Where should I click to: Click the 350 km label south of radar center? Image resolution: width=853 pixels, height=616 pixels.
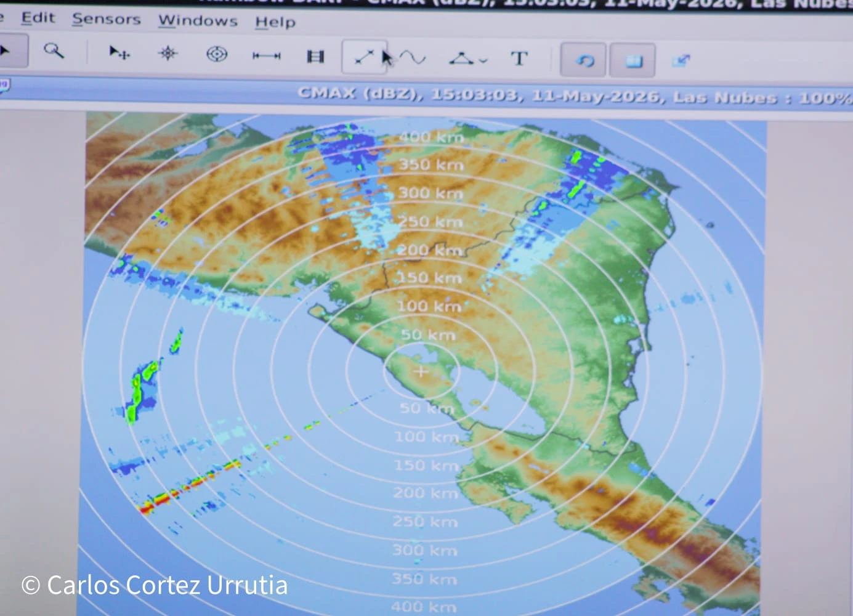click(x=424, y=579)
